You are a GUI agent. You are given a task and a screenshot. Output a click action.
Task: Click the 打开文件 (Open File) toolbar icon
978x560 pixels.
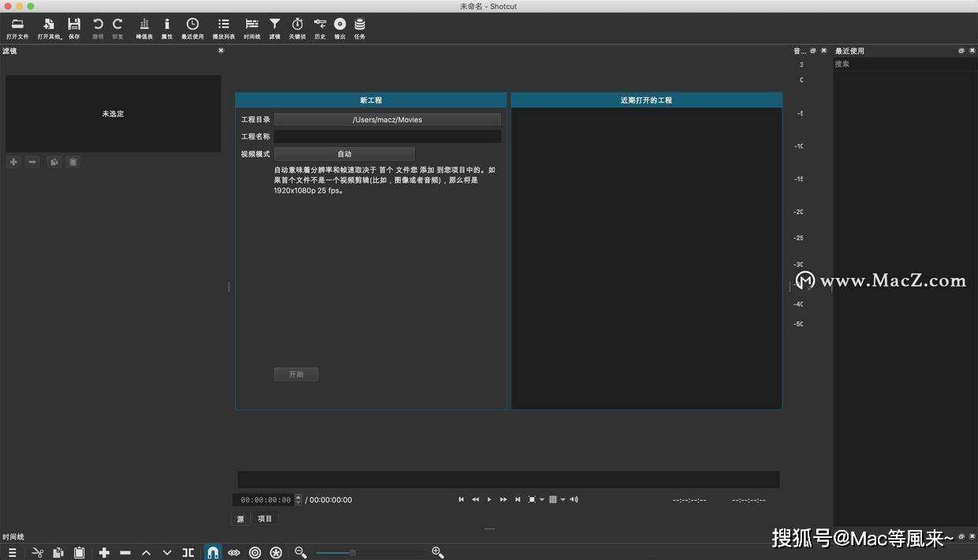coord(17,28)
